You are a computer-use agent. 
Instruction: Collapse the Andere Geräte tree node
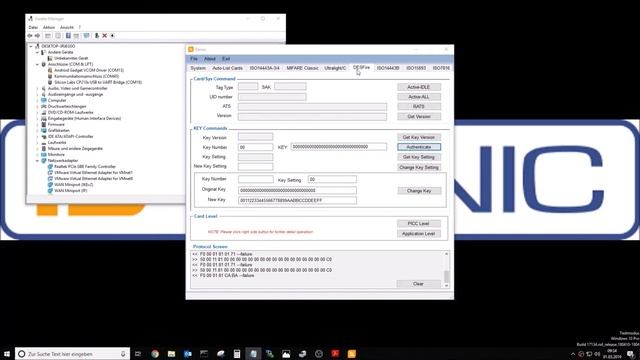point(37,53)
